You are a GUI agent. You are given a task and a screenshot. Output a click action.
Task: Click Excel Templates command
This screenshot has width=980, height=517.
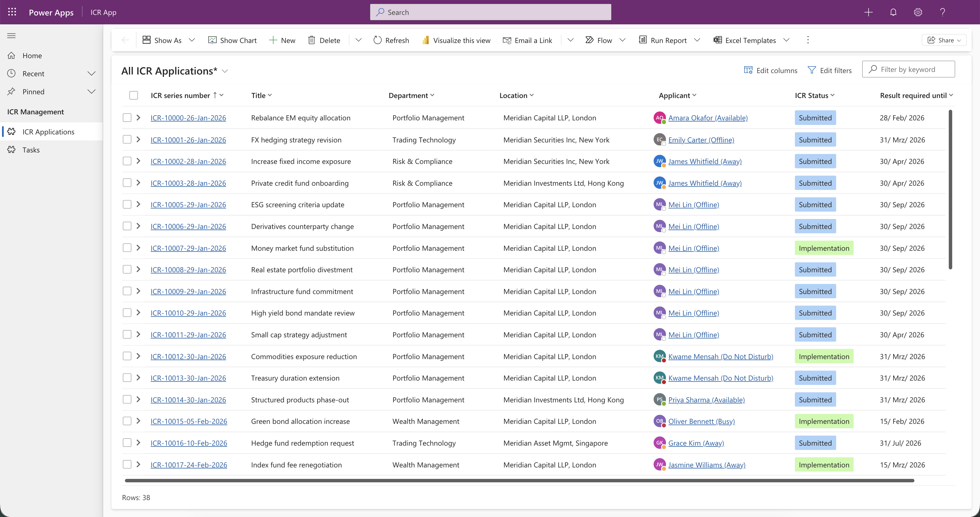pyautogui.click(x=744, y=40)
